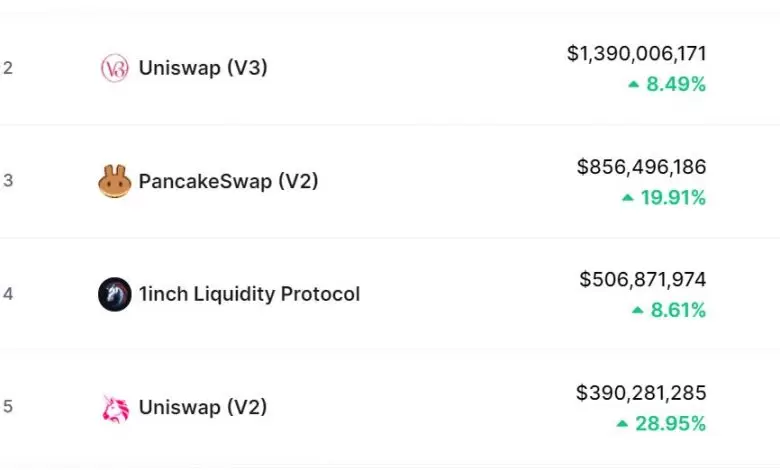Click green up arrow beside 19.91%
780x470 pixels.
628,198
